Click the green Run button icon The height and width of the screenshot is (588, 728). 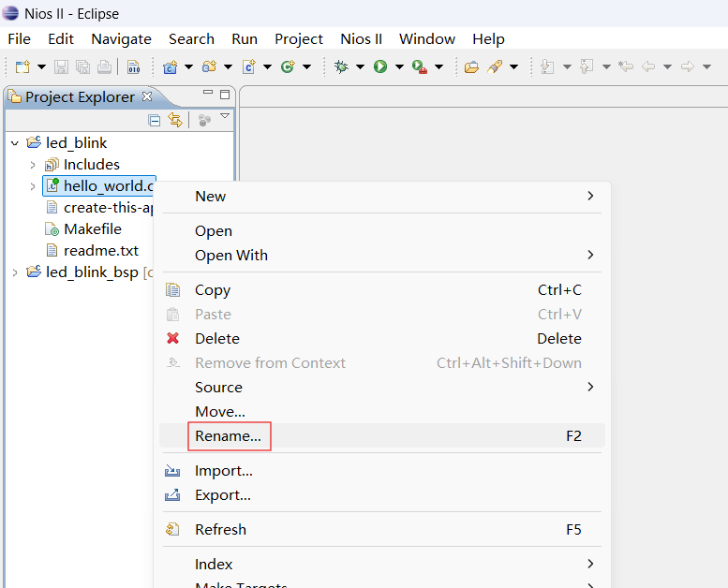(380, 66)
